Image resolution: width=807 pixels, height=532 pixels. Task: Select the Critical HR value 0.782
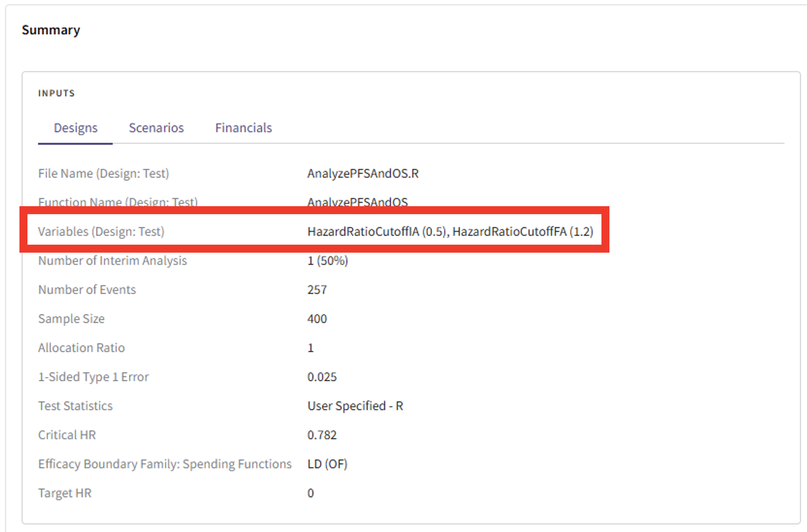pyautogui.click(x=322, y=435)
